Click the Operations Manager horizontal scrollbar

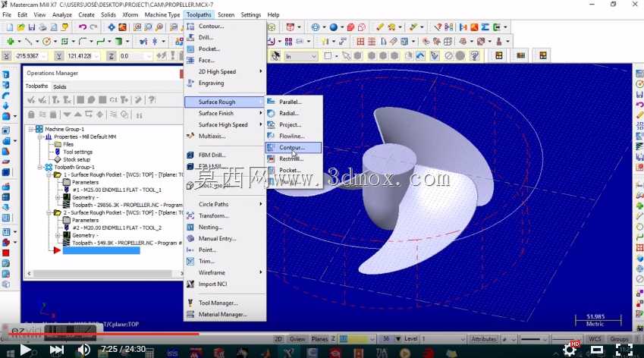pyautogui.click(x=102, y=273)
